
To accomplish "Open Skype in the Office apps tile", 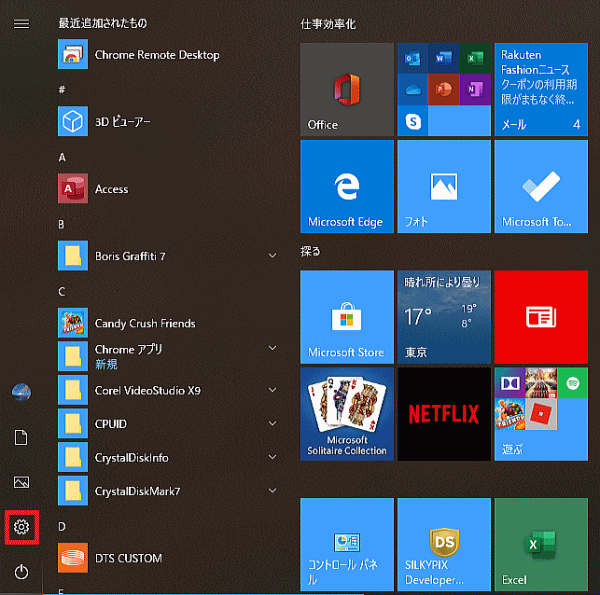I will click(412, 121).
